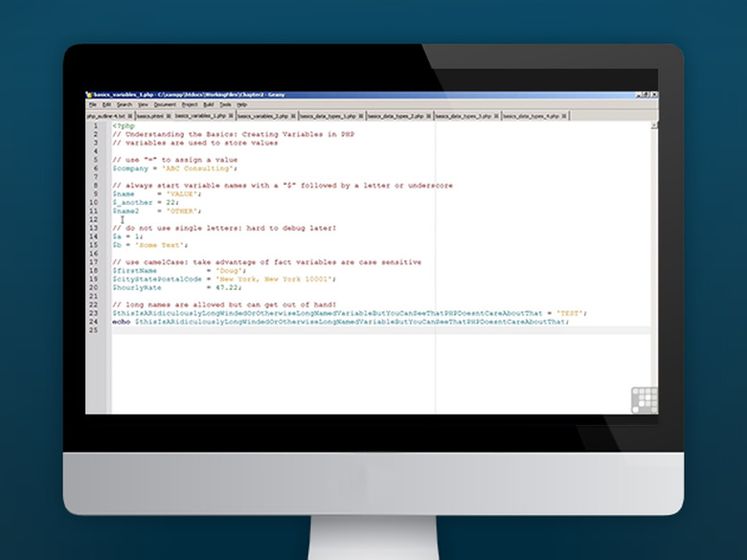Open the basics_data_types_2.php tab
The width and height of the screenshot is (747, 560).
coord(396,115)
